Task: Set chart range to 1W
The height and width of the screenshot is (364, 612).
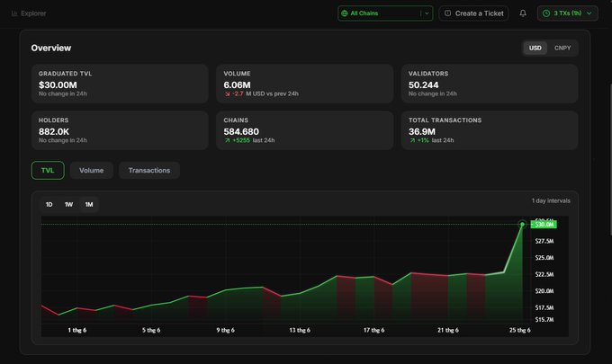Action: tap(68, 205)
